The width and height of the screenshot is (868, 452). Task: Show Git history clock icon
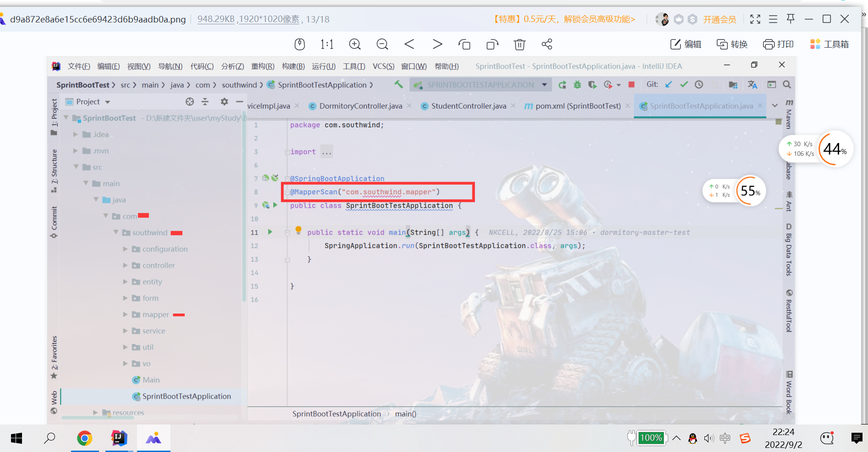[x=699, y=84]
